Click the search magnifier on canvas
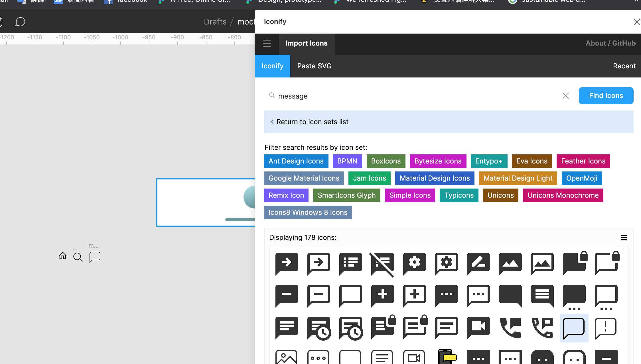 click(x=78, y=257)
